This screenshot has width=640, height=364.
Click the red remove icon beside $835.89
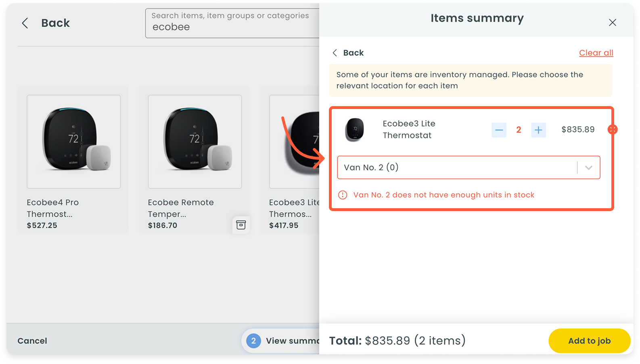[x=612, y=130]
